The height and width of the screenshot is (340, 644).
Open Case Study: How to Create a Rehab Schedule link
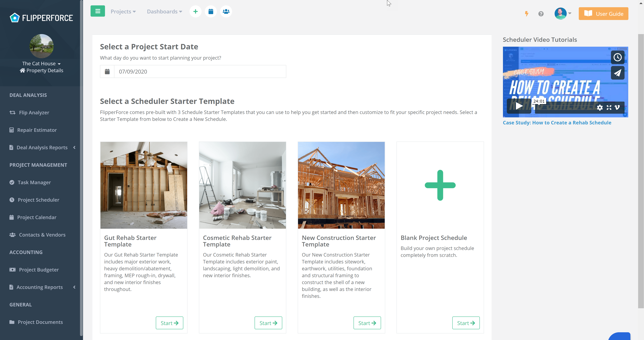point(557,123)
